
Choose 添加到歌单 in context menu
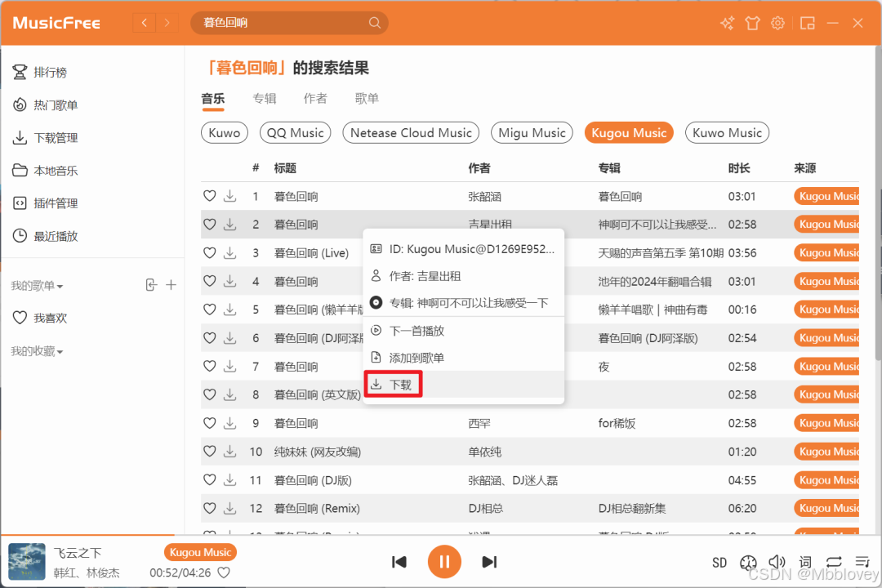pos(464,358)
